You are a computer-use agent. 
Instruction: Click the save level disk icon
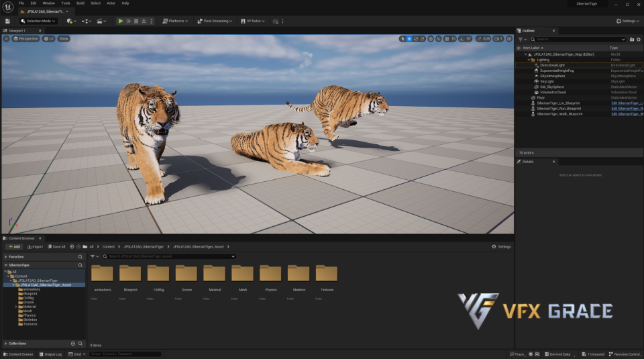7,21
